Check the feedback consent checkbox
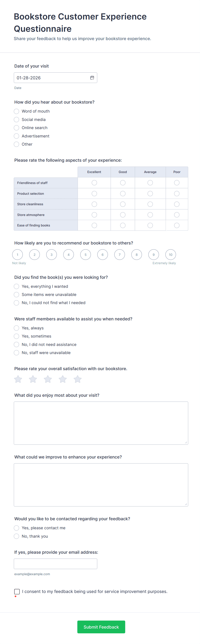Screen dimensions: 200x644 (x=17, y=591)
